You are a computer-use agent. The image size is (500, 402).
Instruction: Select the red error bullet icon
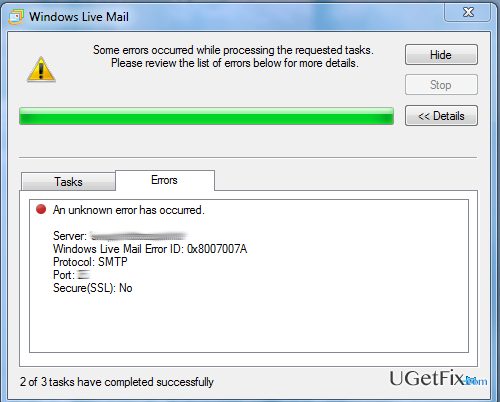(41, 209)
